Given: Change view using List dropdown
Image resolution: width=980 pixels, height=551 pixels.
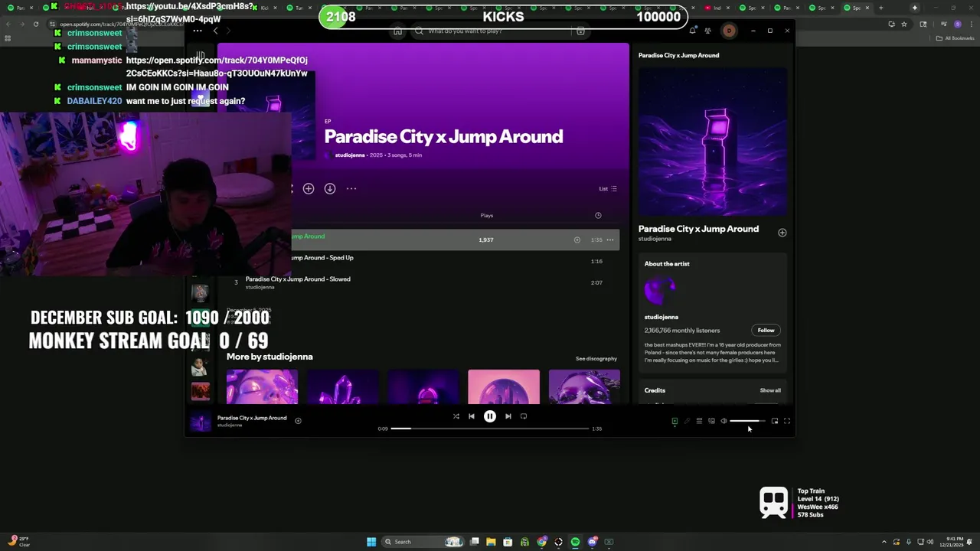Looking at the screenshot, I should [x=608, y=188].
